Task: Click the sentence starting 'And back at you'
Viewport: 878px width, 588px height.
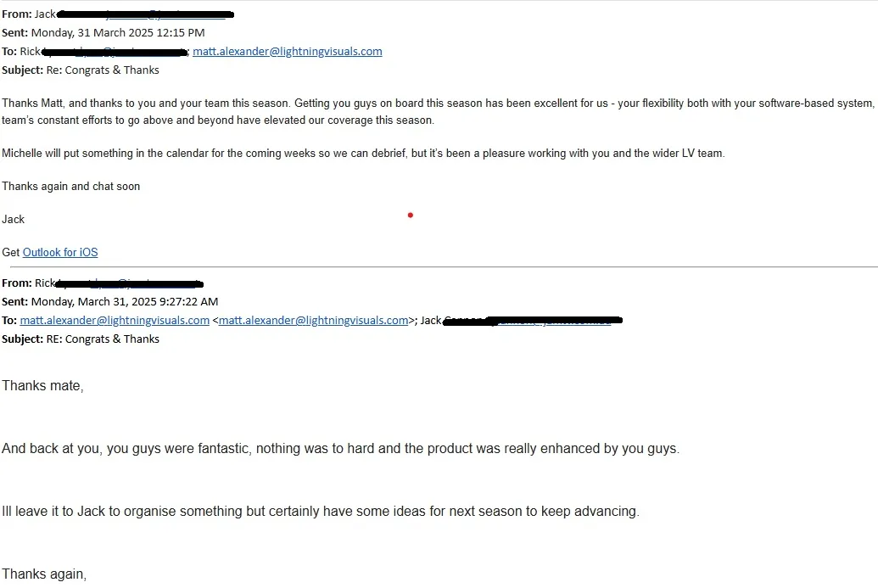Action: (x=339, y=449)
